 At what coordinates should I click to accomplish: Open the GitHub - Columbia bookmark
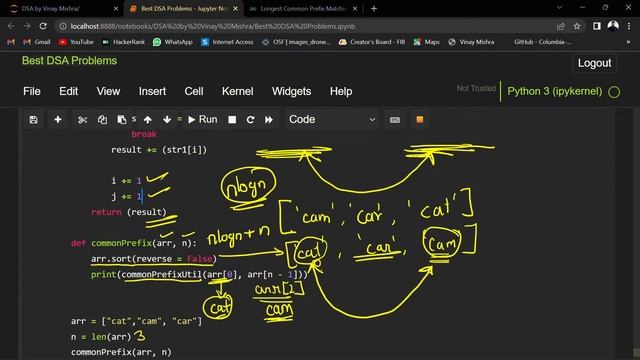542,42
